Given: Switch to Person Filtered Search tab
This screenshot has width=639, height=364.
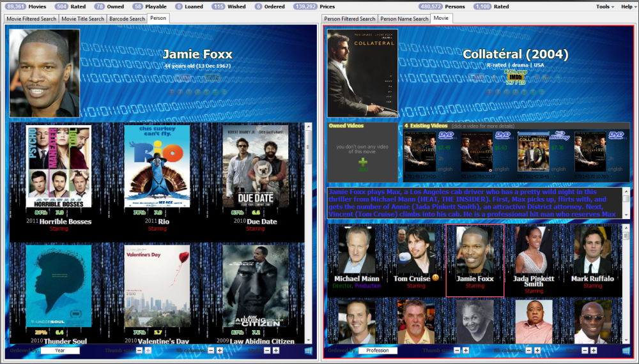Looking at the screenshot, I should [350, 19].
